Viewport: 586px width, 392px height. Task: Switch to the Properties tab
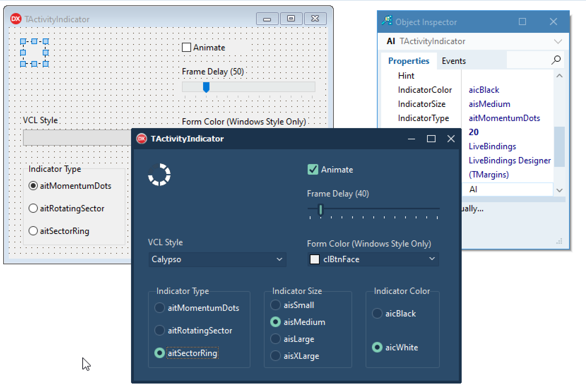click(x=409, y=61)
